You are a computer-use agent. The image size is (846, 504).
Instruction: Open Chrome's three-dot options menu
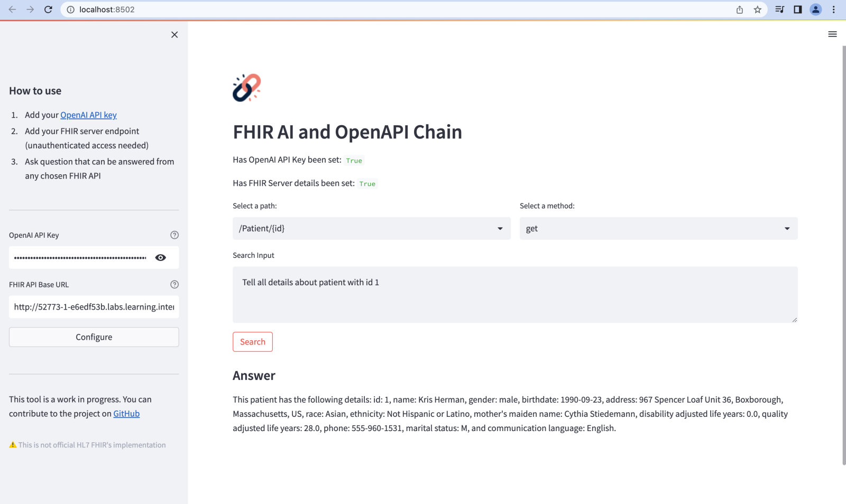coord(833,10)
